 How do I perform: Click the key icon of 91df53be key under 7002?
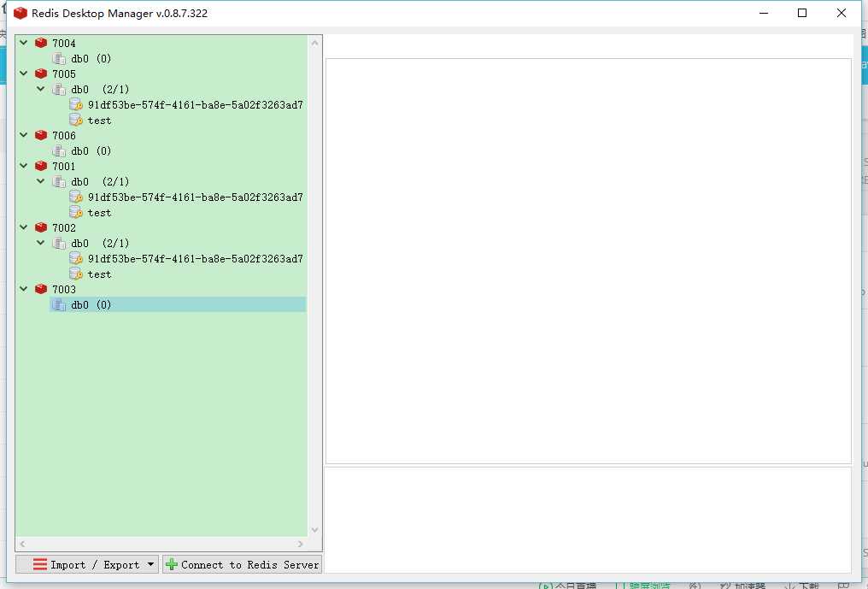pyautogui.click(x=76, y=258)
